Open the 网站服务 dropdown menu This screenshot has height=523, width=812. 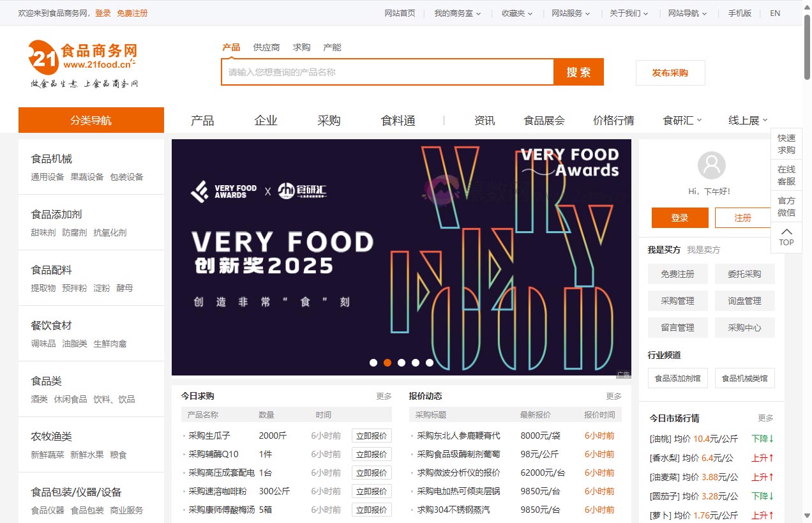(568, 12)
